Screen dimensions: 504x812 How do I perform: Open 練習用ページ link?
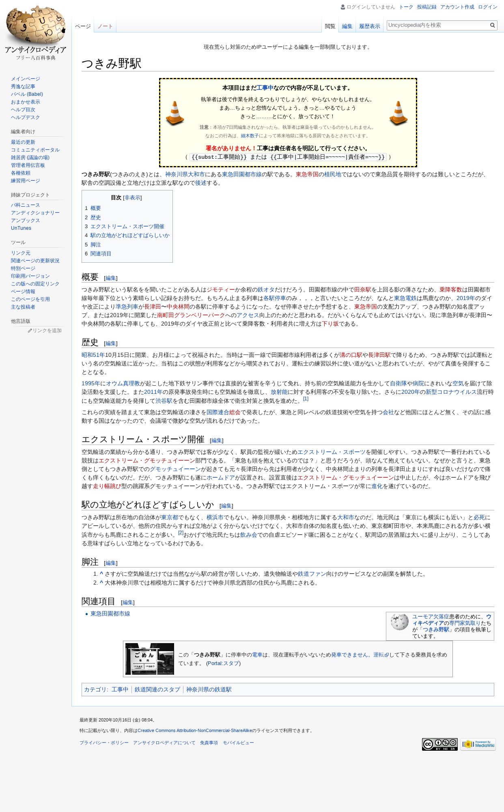(x=26, y=181)
